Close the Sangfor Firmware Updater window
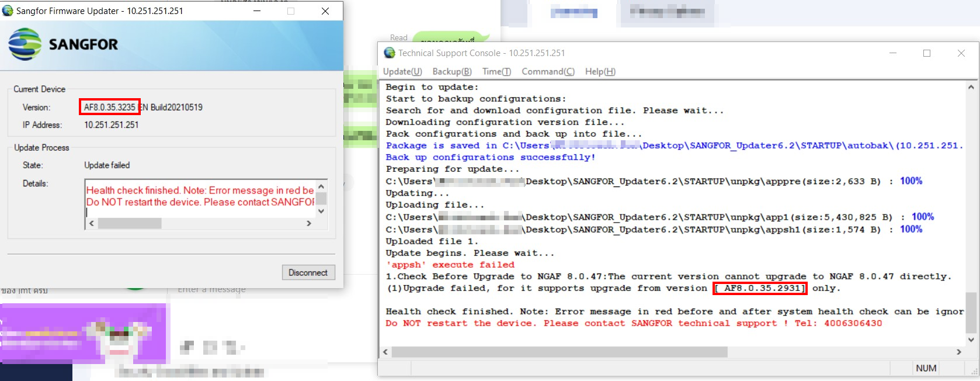 (325, 11)
